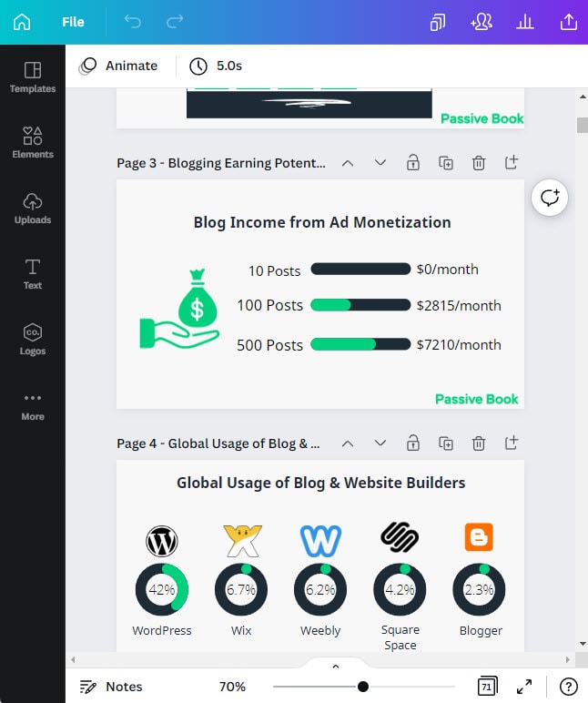Select the 500 Posts progress bar
The width and height of the screenshot is (588, 703).
[x=360, y=344]
